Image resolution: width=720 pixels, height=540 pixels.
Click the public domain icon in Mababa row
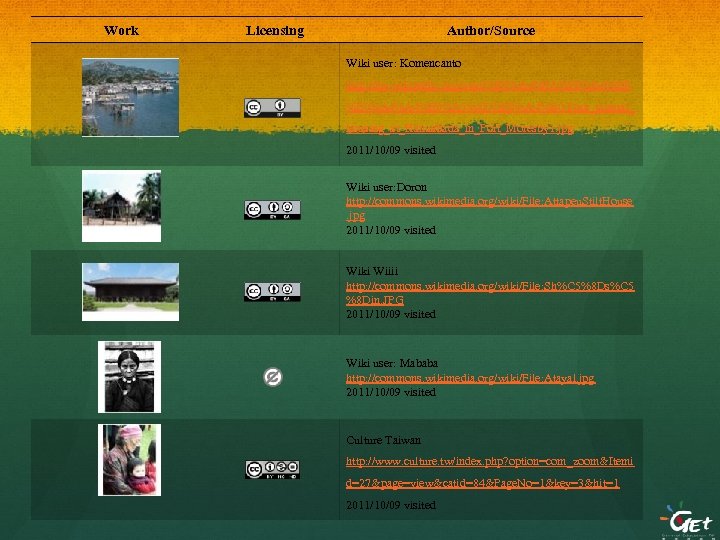273,377
